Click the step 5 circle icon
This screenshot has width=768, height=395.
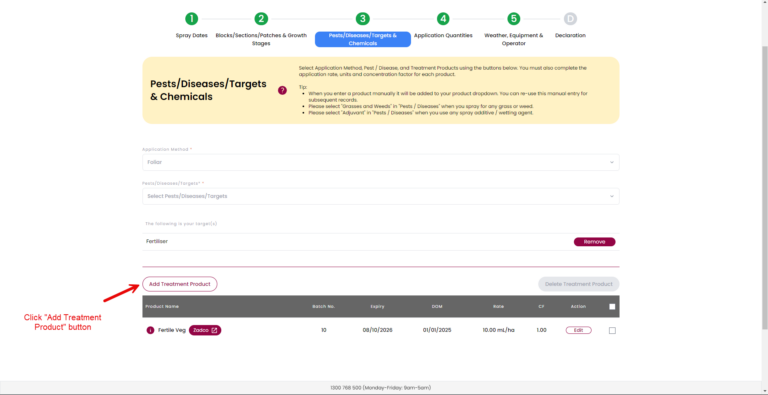(x=513, y=19)
